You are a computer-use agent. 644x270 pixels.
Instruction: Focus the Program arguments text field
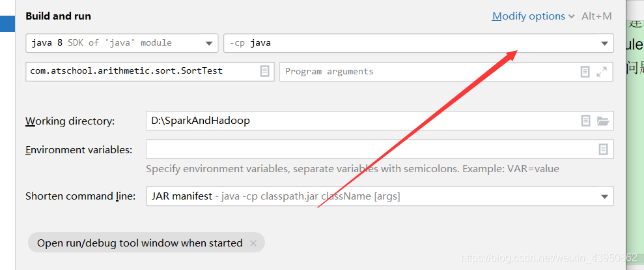pos(429,72)
